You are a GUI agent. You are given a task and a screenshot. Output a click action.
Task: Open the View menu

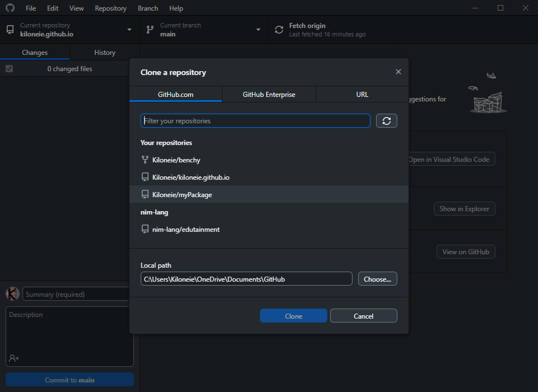coord(77,8)
